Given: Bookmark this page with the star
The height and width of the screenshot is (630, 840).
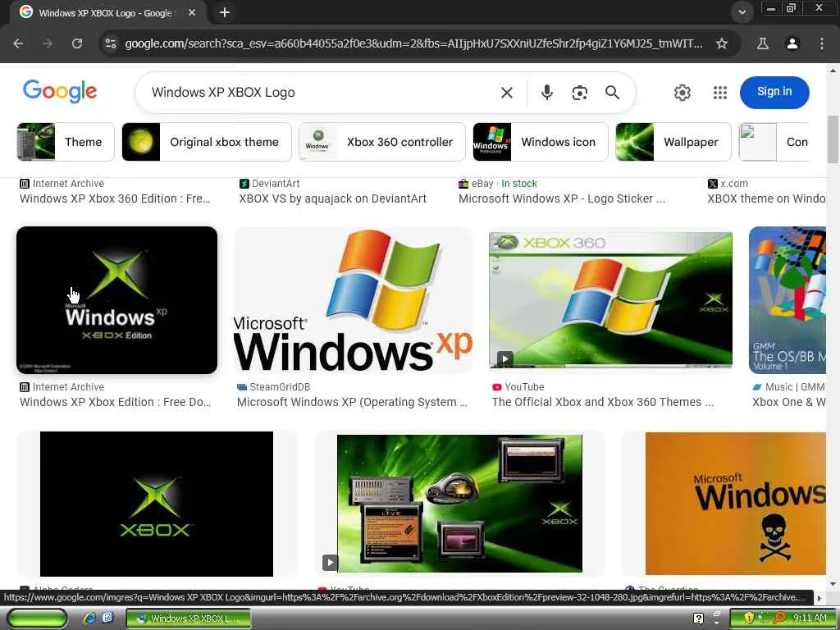Looking at the screenshot, I should pyautogui.click(x=722, y=43).
